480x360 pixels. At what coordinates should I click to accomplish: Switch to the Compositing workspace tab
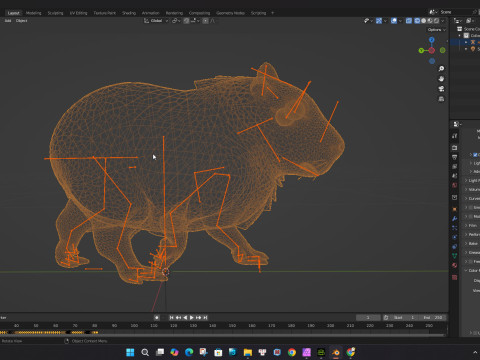[x=199, y=13]
